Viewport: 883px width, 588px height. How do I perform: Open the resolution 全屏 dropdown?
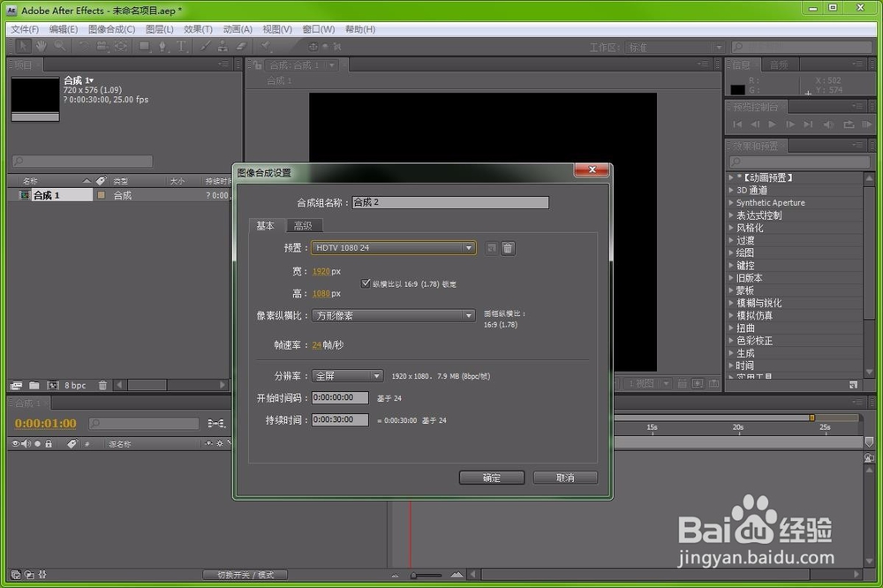[x=347, y=376]
